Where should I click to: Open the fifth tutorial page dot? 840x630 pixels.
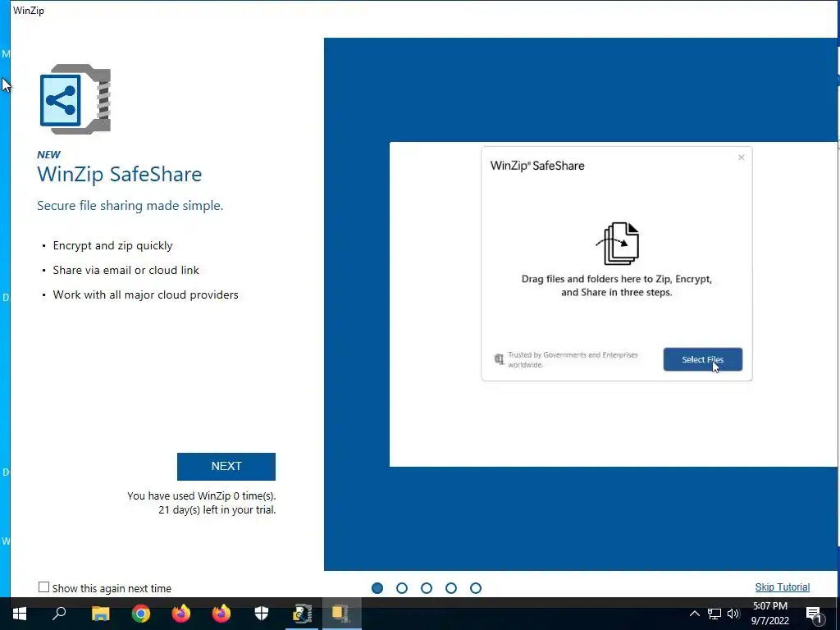(476, 588)
